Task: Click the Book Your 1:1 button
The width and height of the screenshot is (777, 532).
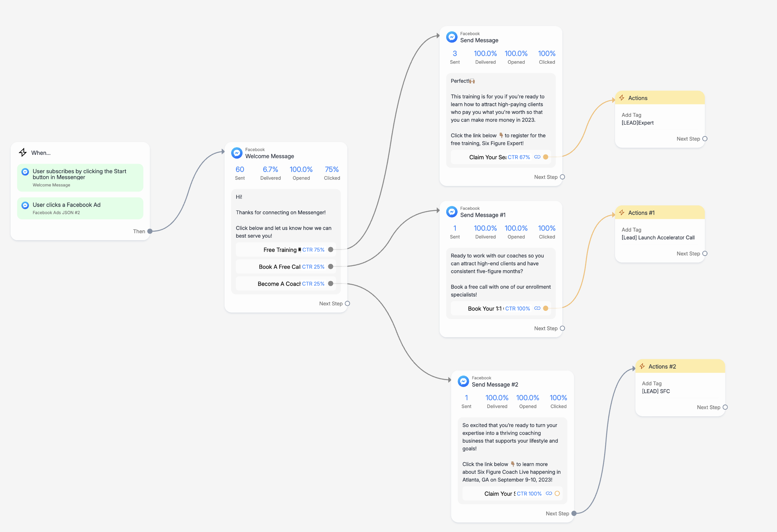Action: point(501,308)
